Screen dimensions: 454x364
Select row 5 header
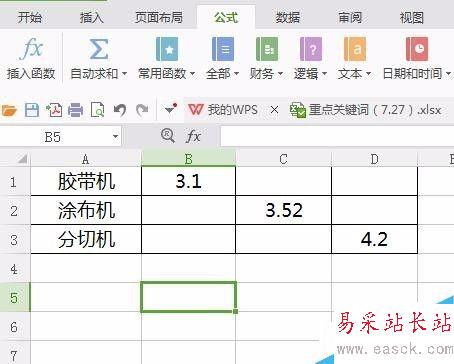click(15, 297)
